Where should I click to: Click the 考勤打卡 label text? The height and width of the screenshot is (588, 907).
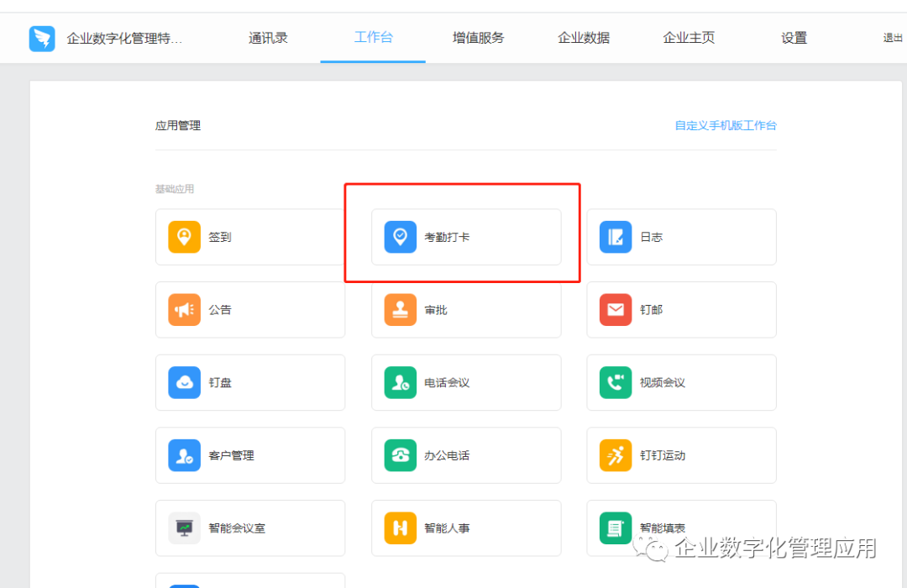pos(447,237)
